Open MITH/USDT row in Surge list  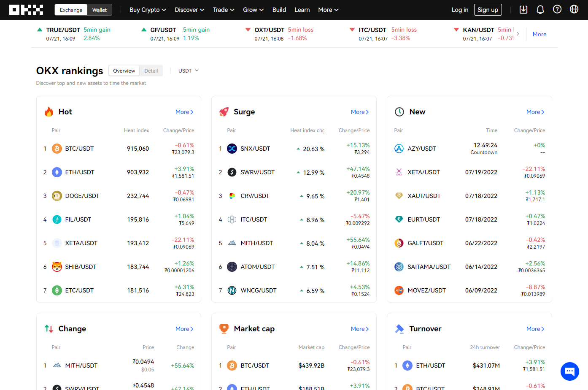tap(294, 243)
